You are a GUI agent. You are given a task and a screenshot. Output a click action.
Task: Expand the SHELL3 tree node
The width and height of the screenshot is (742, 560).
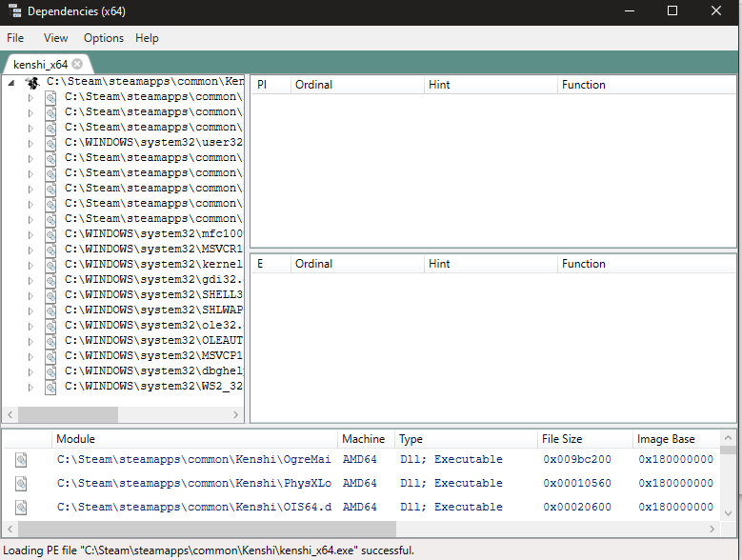click(30, 295)
